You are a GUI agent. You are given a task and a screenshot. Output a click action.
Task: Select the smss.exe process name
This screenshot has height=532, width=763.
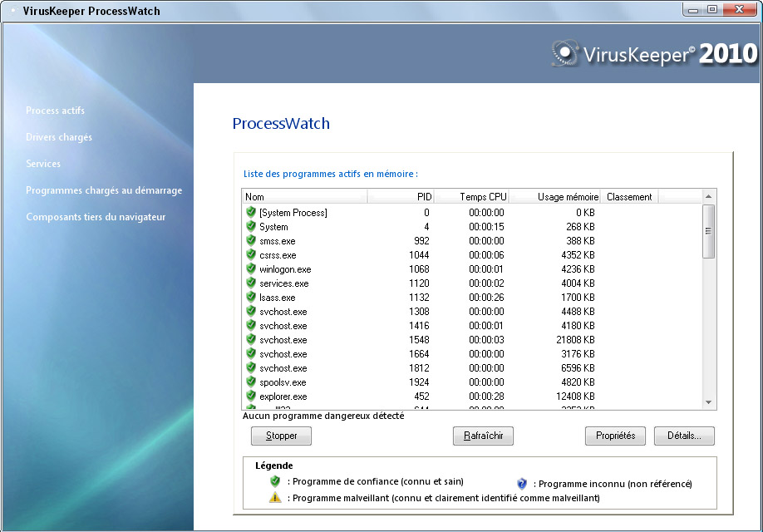coord(278,241)
